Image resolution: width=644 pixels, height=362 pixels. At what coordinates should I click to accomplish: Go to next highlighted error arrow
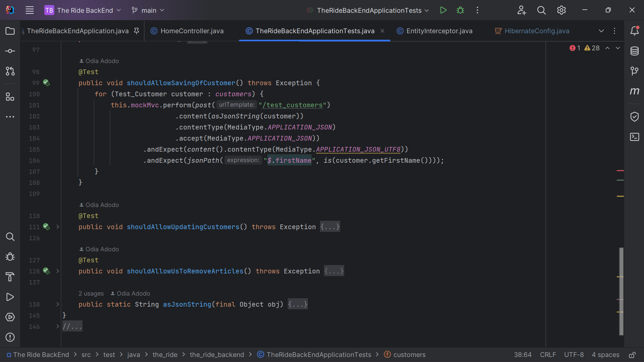click(618, 48)
